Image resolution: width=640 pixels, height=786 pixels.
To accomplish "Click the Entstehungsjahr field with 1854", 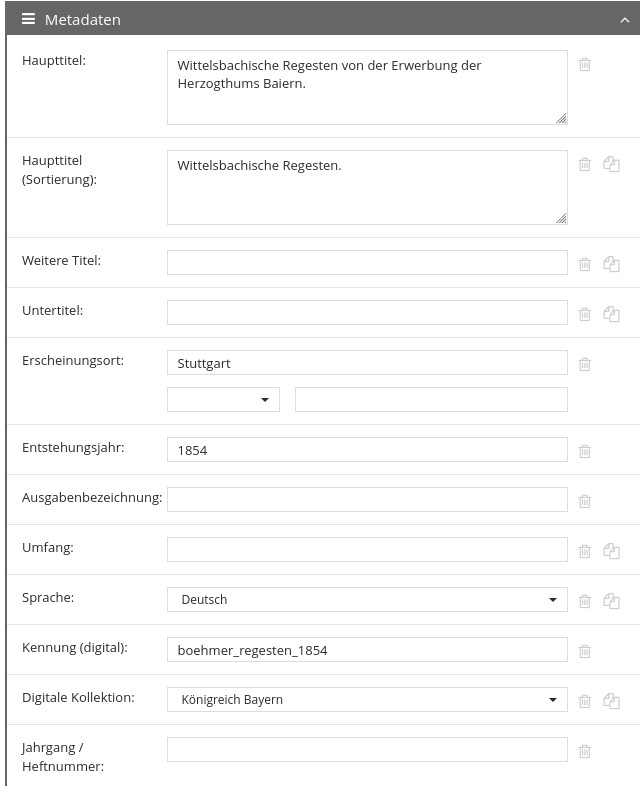I will click(367, 450).
